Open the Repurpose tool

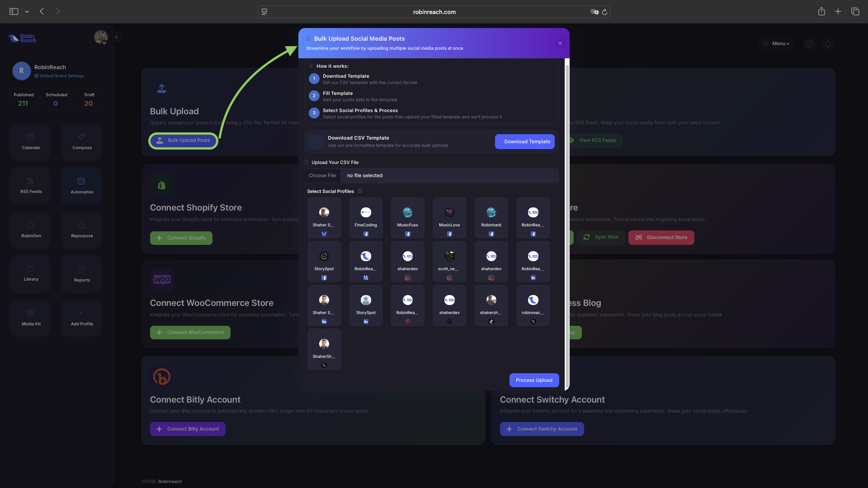[82, 230]
